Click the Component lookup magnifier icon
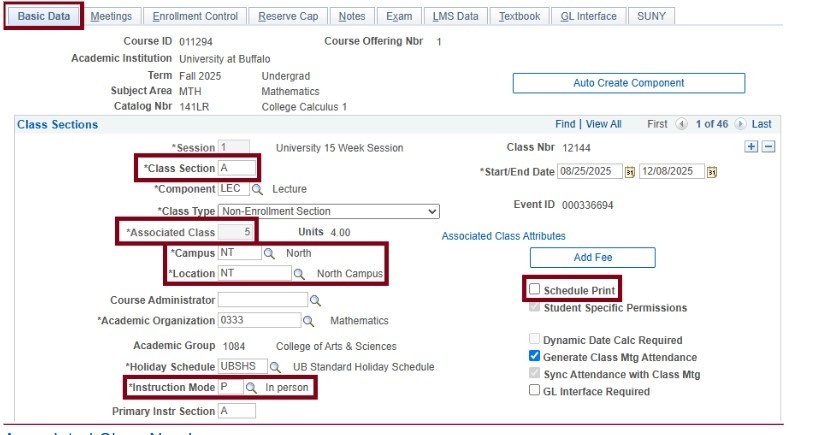This screenshot has width=825, height=435. pyautogui.click(x=257, y=189)
